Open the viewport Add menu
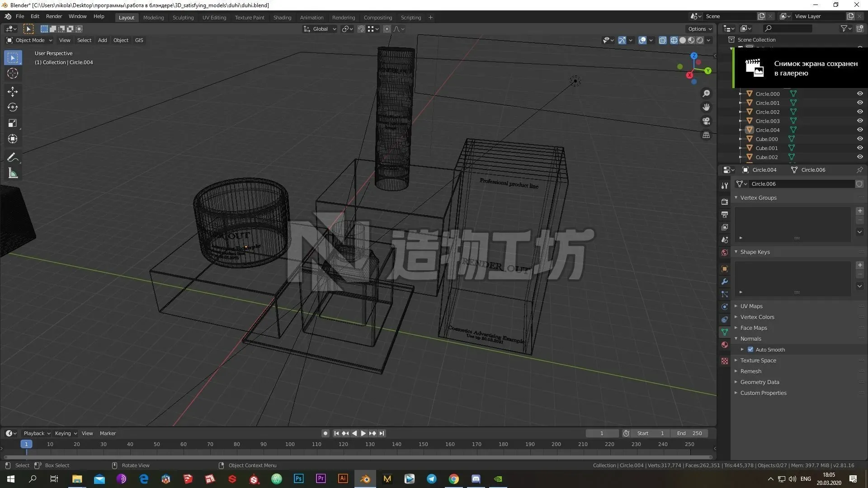The width and height of the screenshot is (868, 488). 103,40
